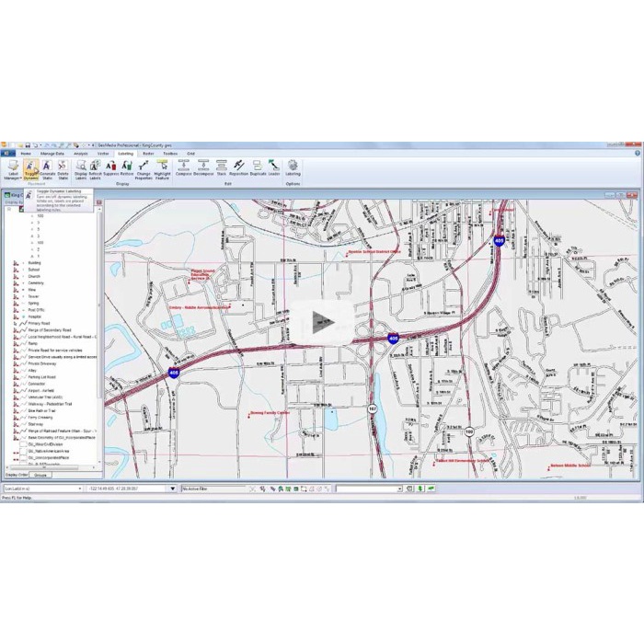Image resolution: width=644 pixels, height=644 pixels.
Task: Save the workspace from quick access toolbar
Action: point(28,145)
